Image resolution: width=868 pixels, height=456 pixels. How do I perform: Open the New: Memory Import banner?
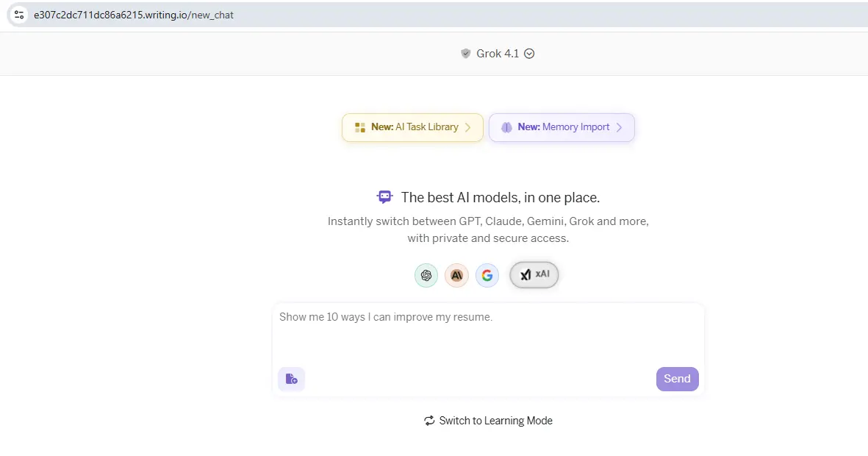click(x=562, y=127)
